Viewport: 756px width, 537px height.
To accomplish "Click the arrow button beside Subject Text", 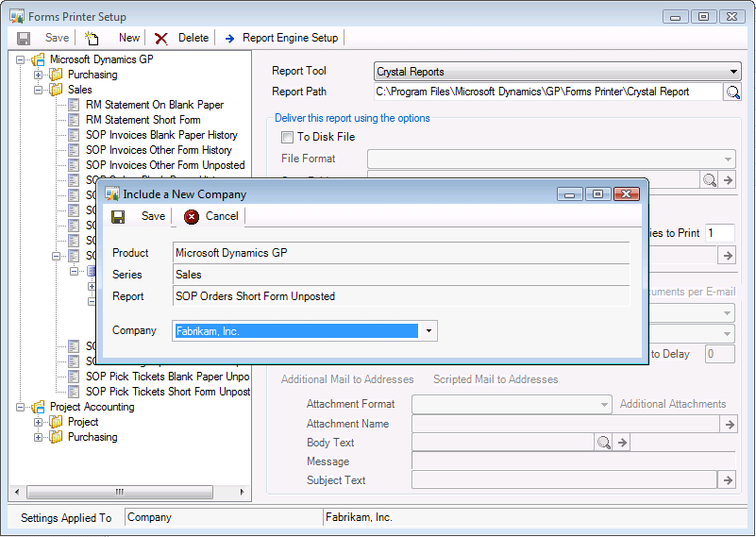I will [x=728, y=480].
